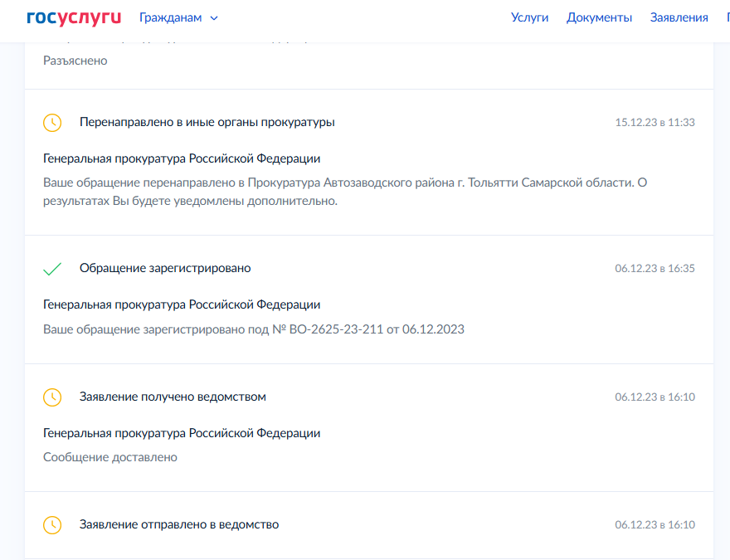Click the Госуслуги logo
Viewport: 730px width, 560px height.
(x=73, y=17)
